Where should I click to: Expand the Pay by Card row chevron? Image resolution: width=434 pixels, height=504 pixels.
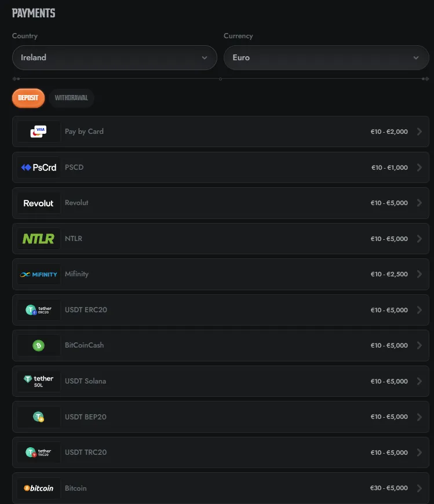(x=419, y=132)
